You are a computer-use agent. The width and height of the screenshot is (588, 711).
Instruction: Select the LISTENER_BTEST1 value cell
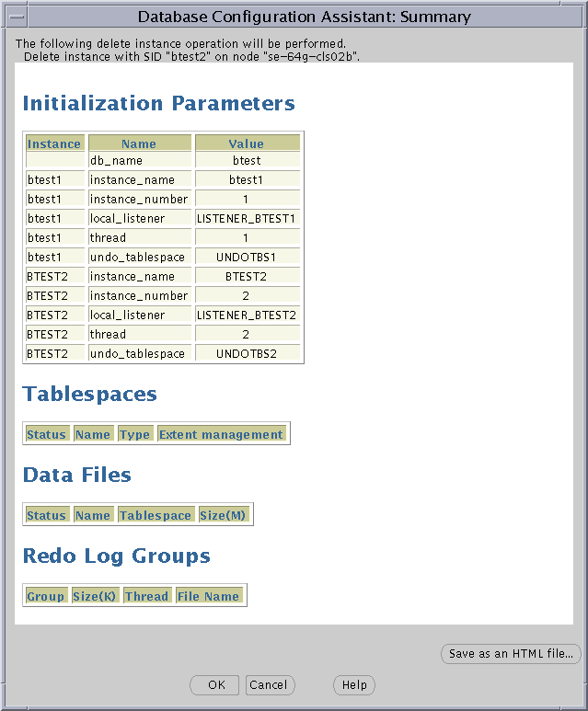(x=247, y=219)
